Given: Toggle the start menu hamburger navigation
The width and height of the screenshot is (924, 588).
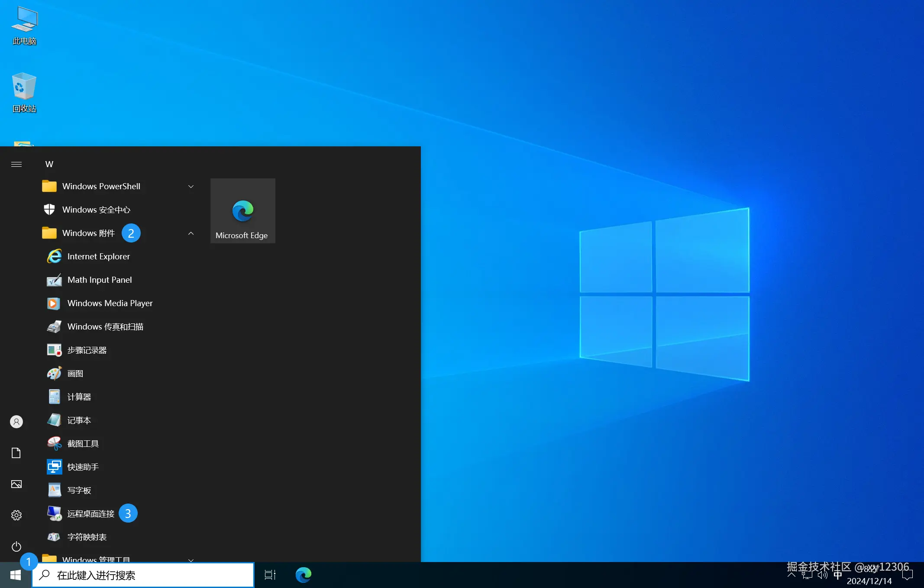Looking at the screenshot, I should (16, 164).
